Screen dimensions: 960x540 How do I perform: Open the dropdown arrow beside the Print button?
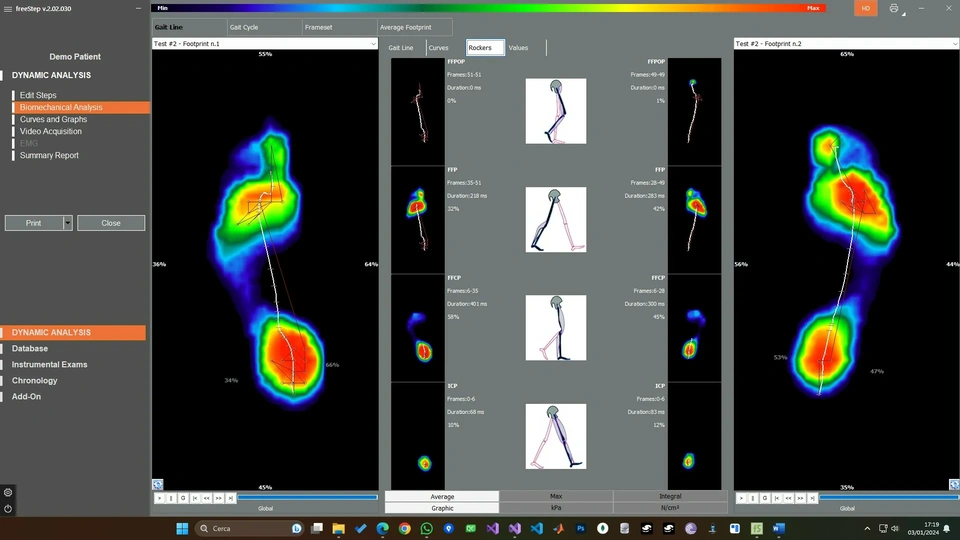pos(68,223)
